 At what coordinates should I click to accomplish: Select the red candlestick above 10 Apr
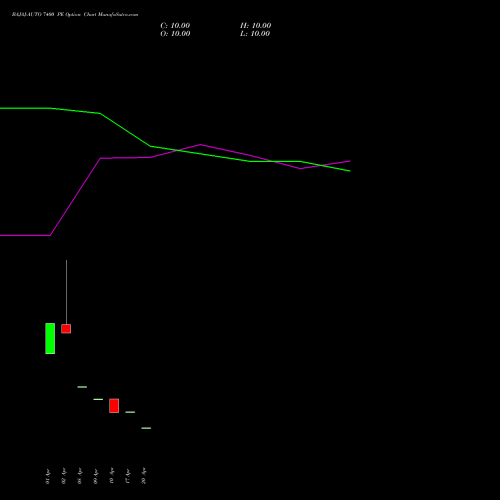(x=114, y=406)
